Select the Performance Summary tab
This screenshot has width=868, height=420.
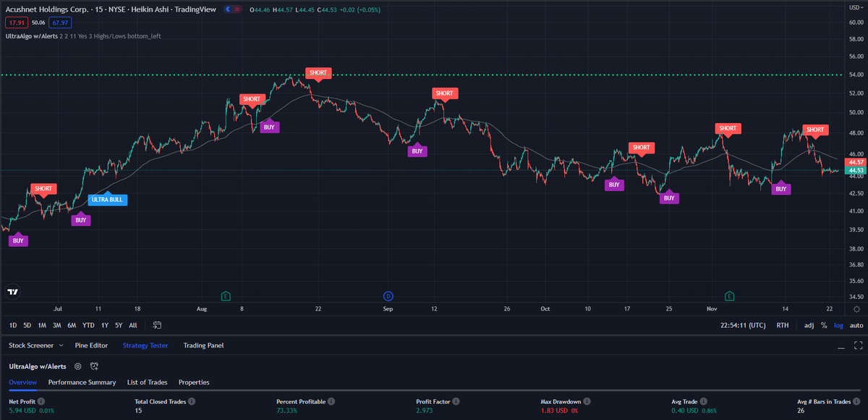(82, 382)
